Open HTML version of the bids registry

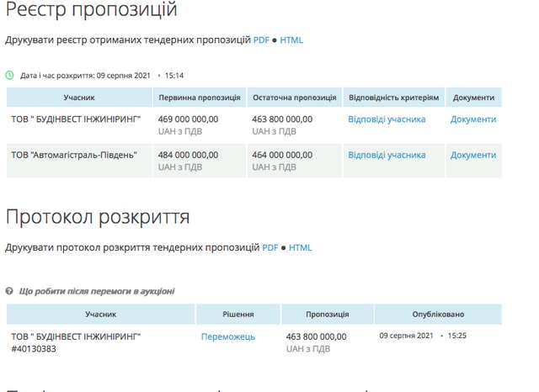291,40
